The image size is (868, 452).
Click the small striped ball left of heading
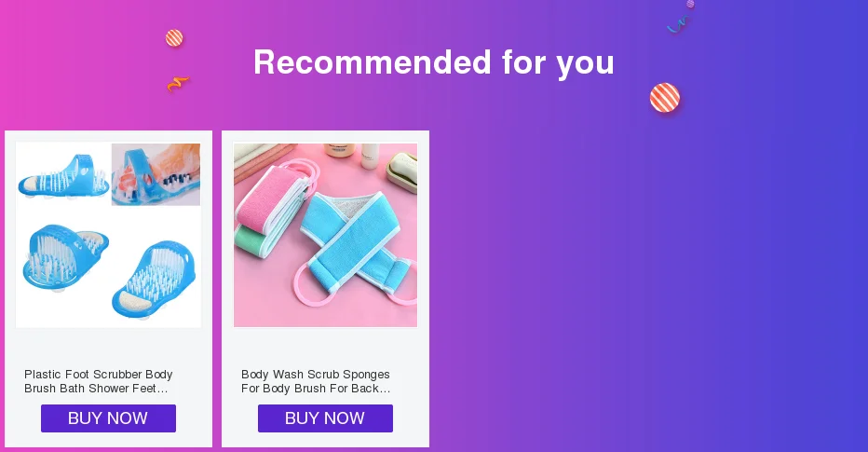click(x=174, y=37)
